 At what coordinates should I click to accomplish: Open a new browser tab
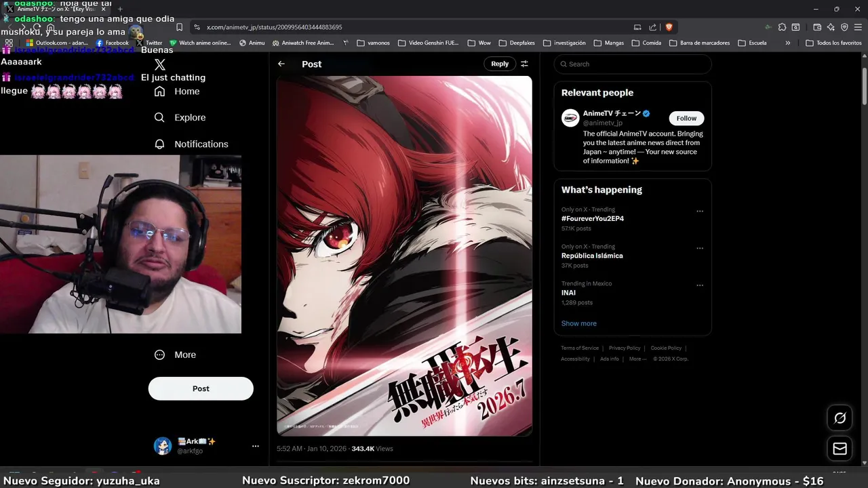click(x=120, y=9)
